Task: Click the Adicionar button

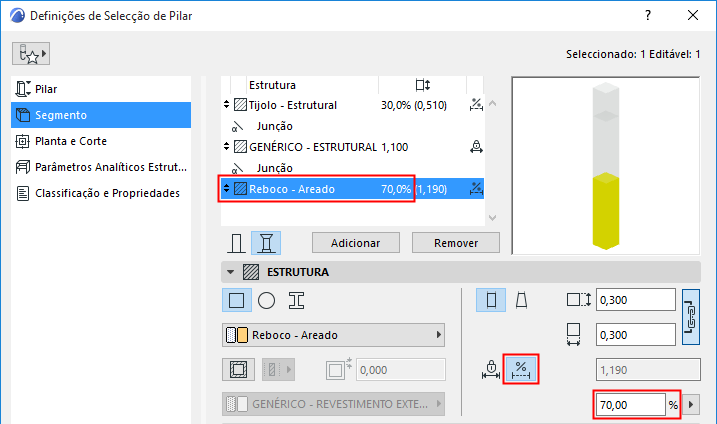Action: pyautogui.click(x=356, y=243)
